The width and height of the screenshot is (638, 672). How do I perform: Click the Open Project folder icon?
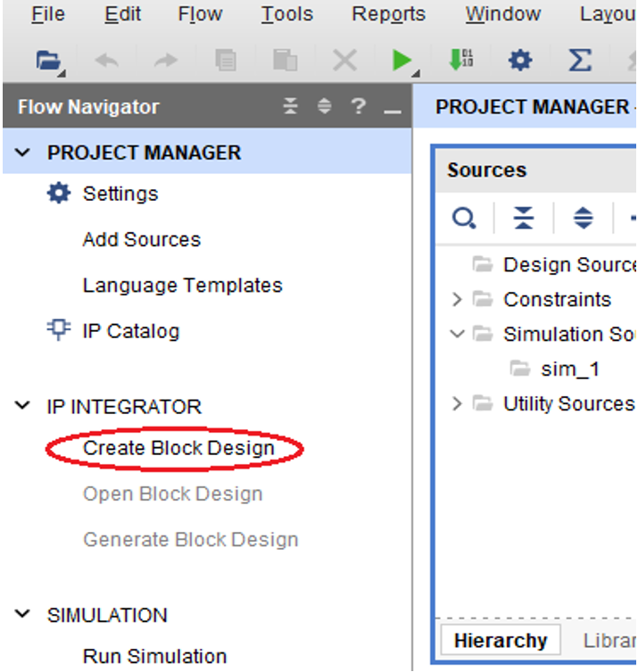47,61
